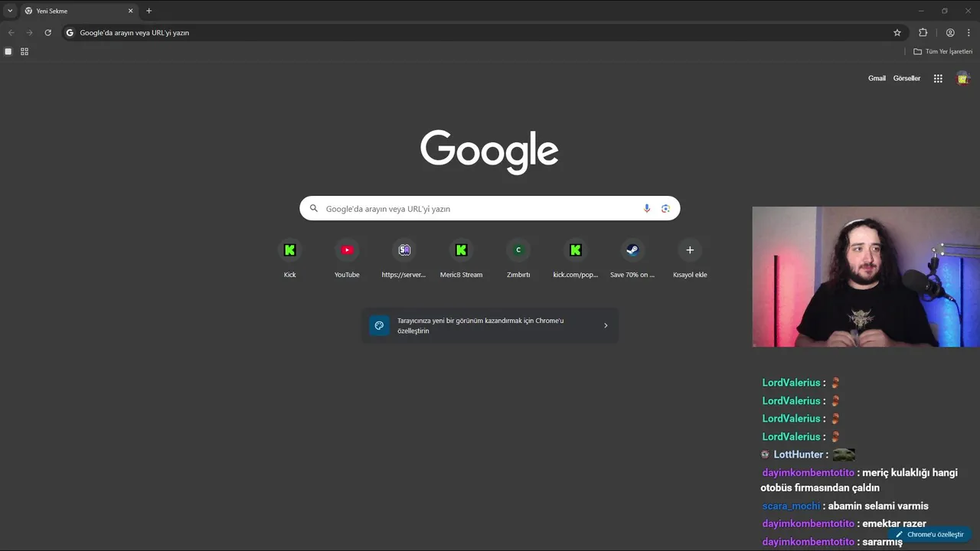Click the streamer webcam overlay
The height and width of the screenshot is (551, 980).
[866, 276]
